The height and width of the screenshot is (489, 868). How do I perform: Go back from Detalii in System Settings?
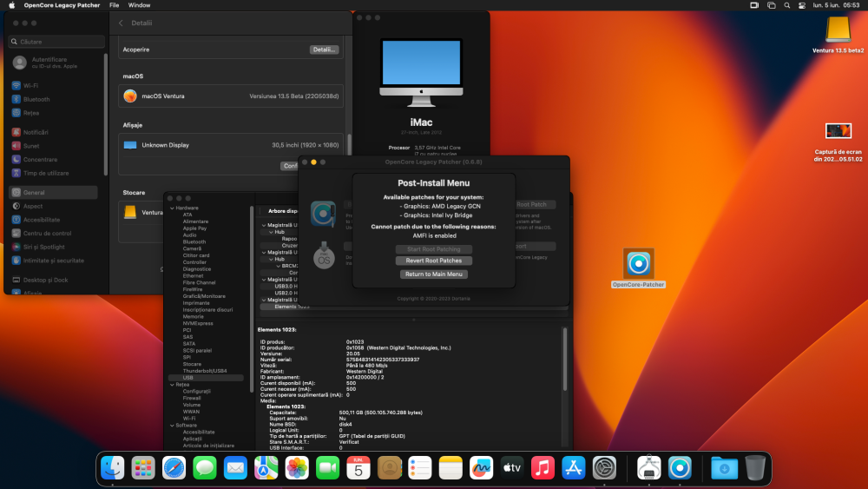121,23
